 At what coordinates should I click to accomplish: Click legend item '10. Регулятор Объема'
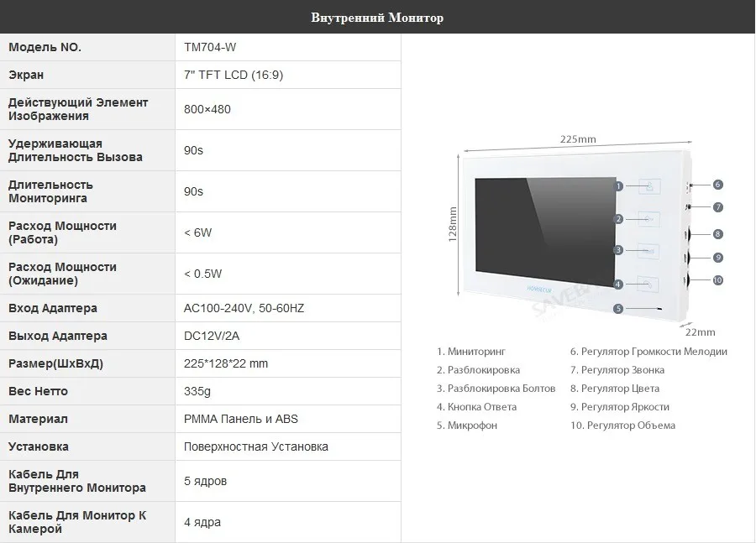pyautogui.click(x=622, y=426)
